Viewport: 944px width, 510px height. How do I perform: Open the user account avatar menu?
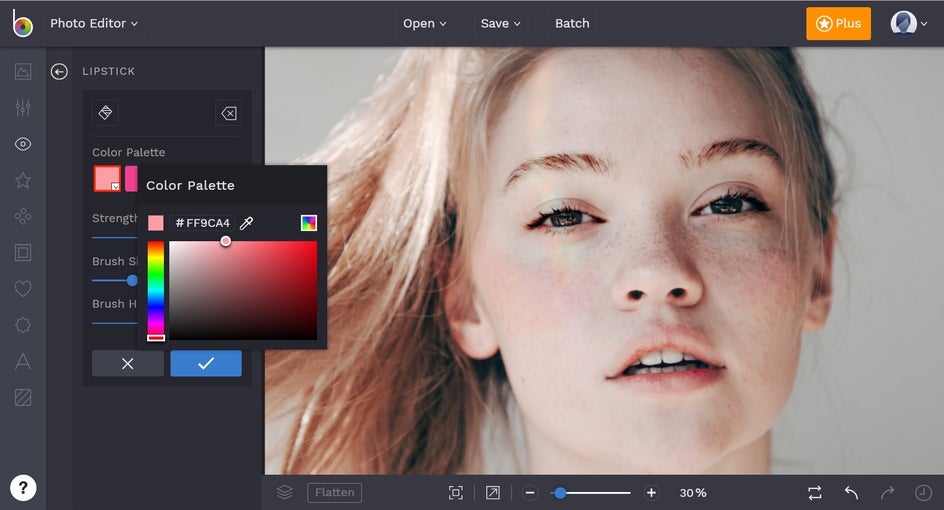(x=908, y=23)
